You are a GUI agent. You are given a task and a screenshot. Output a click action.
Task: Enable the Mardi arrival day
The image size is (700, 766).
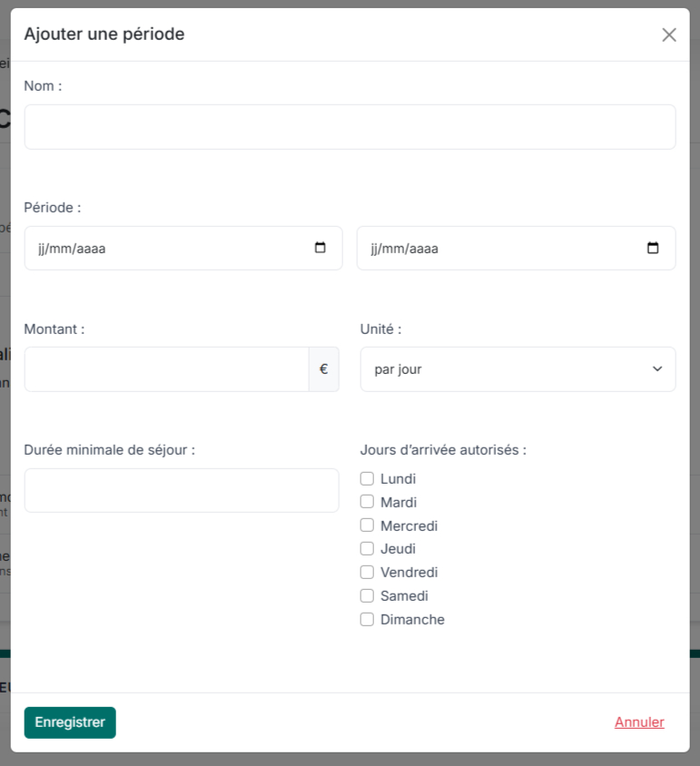(367, 502)
